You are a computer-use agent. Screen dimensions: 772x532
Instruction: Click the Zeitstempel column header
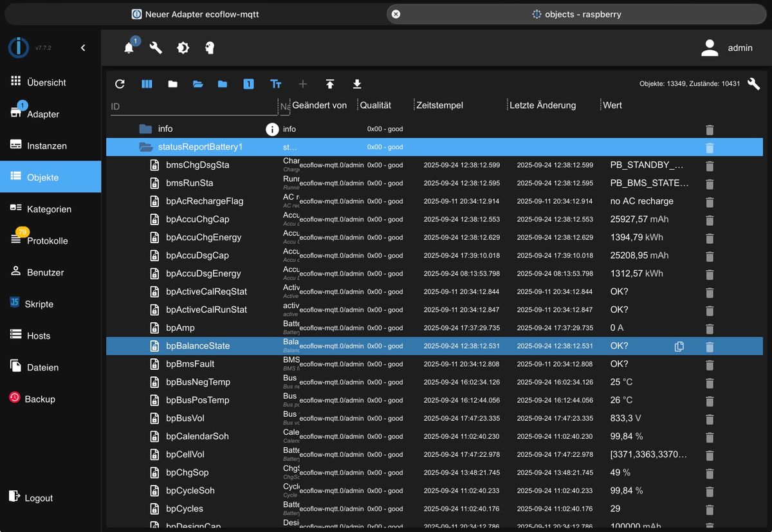(x=439, y=105)
